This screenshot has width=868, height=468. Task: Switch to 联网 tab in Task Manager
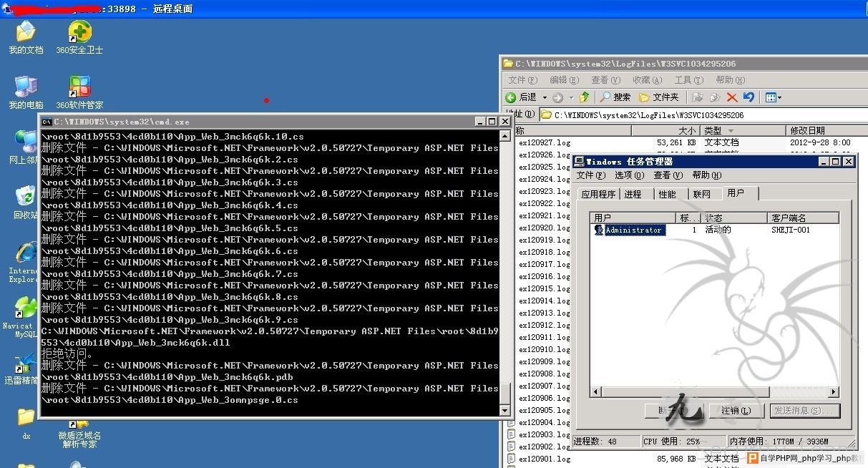pos(702,194)
